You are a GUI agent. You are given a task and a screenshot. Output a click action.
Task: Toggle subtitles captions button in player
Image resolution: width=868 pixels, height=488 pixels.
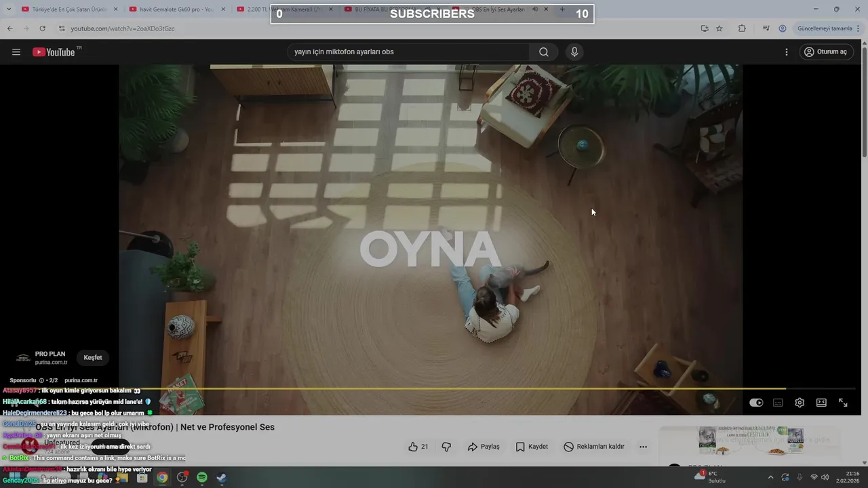coord(778,403)
